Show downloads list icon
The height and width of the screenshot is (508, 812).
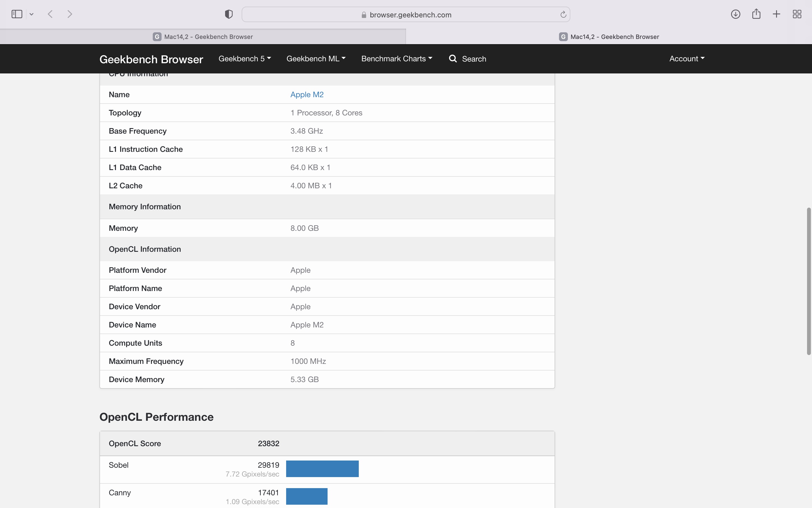(x=735, y=14)
